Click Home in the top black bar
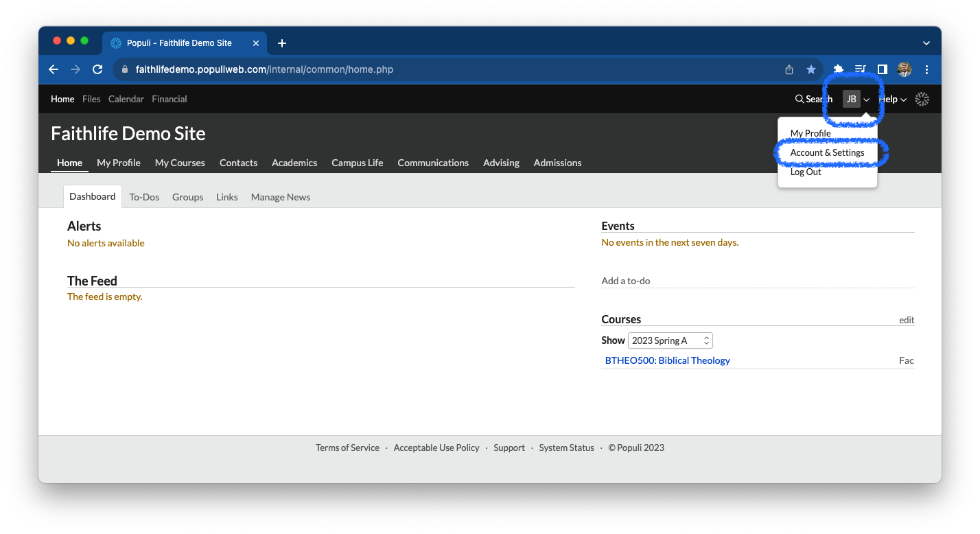This screenshot has height=534, width=980. [62, 99]
